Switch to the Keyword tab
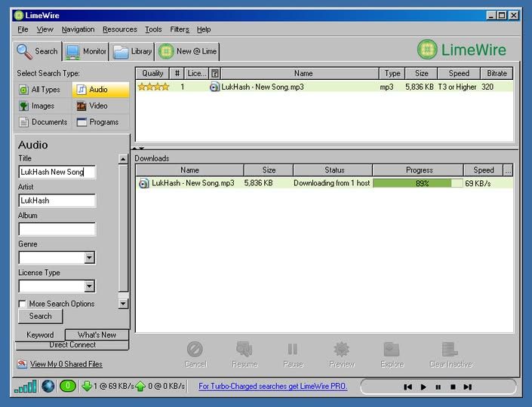Viewport: 532px width, 407px height. [40, 335]
